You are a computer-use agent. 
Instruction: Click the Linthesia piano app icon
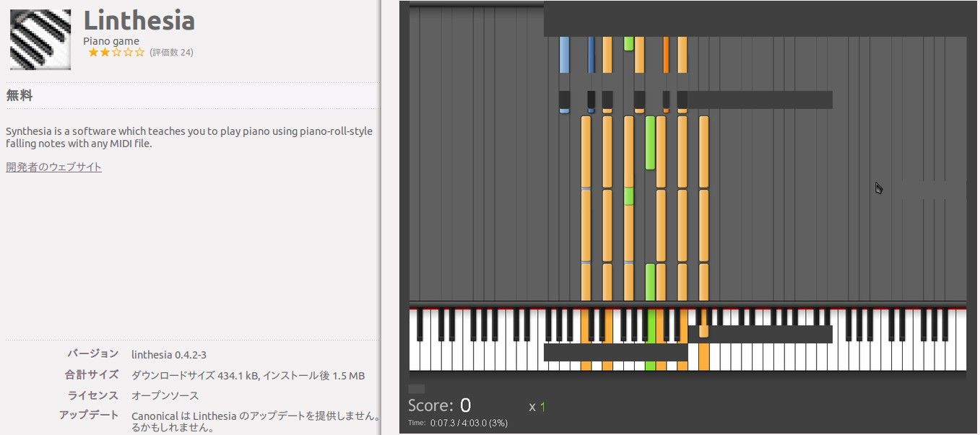(x=40, y=40)
